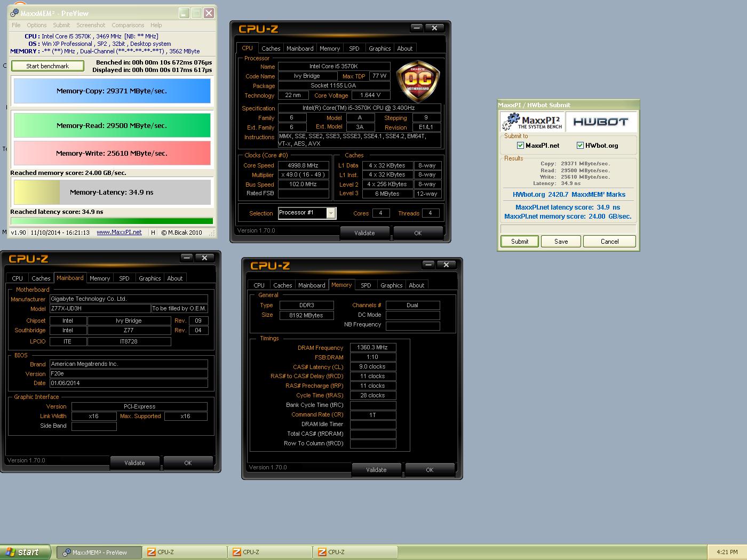
Task: Select Graphics tab in Memory window
Action: point(392,285)
